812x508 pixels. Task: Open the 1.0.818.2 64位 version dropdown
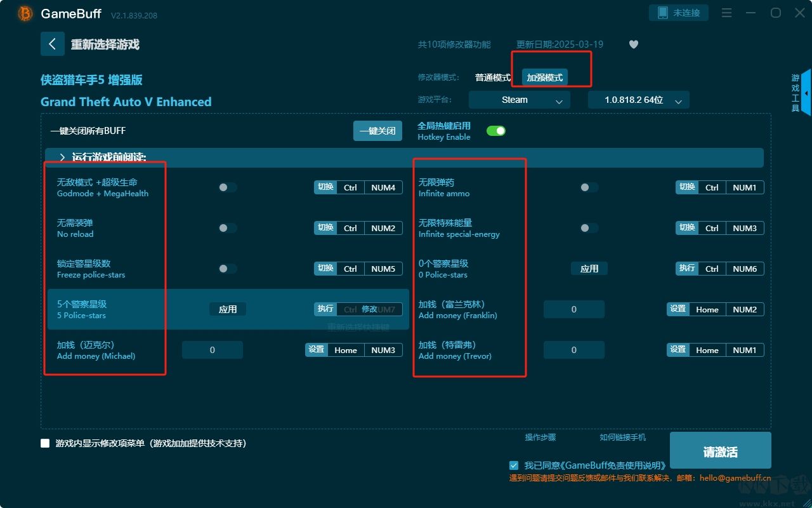[638, 100]
